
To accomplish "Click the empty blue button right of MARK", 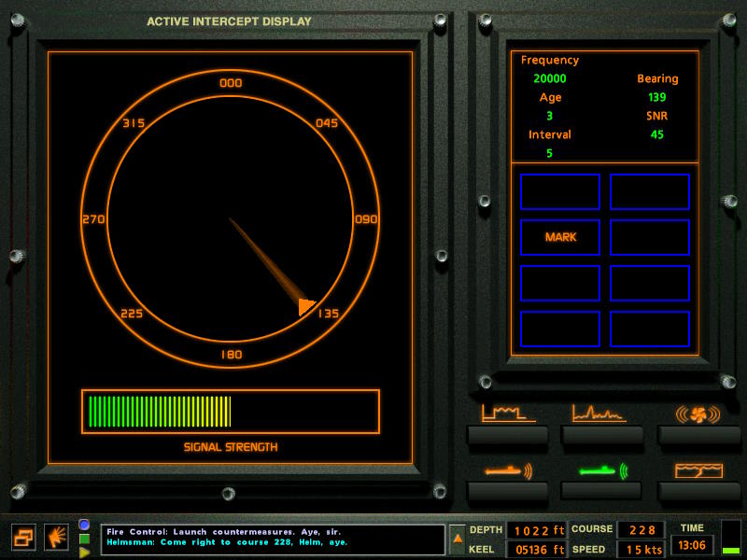I will tap(650, 237).
